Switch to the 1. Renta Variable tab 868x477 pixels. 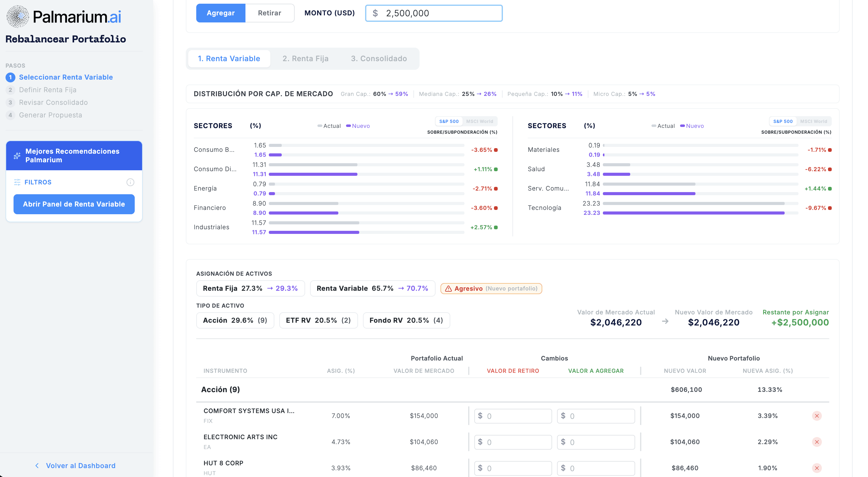coord(229,59)
